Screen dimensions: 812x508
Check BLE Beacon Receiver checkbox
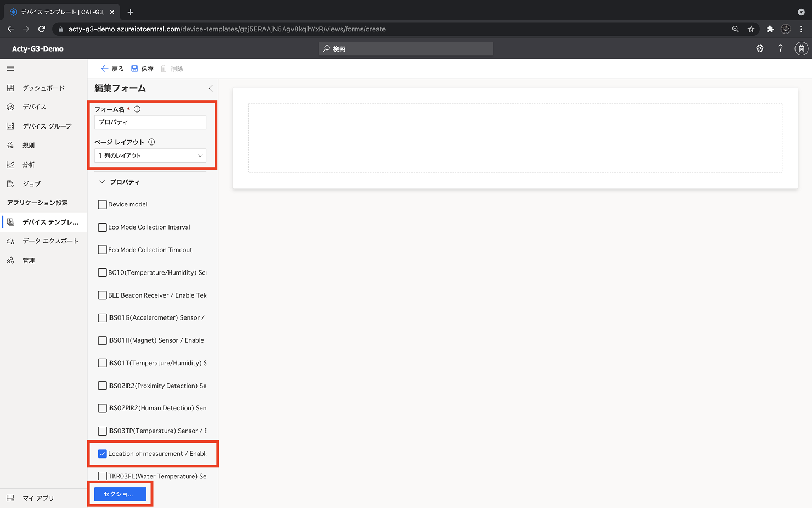(103, 295)
